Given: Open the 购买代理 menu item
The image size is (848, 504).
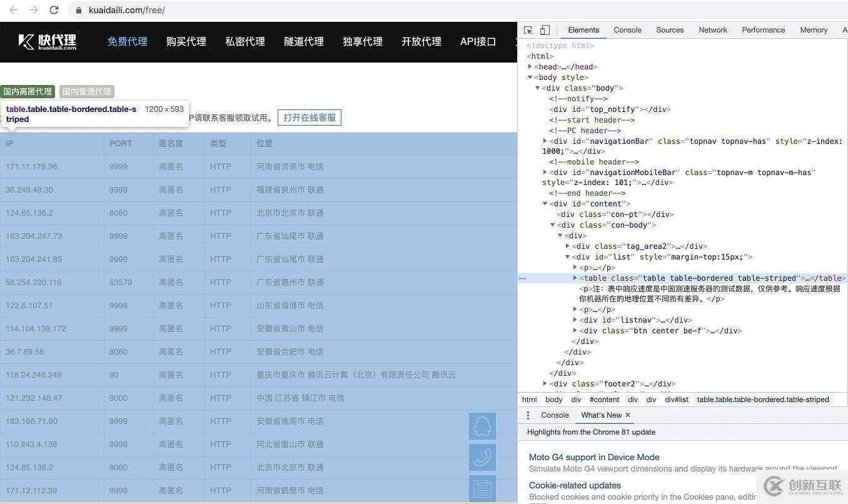Looking at the screenshot, I should (x=186, y=42).
